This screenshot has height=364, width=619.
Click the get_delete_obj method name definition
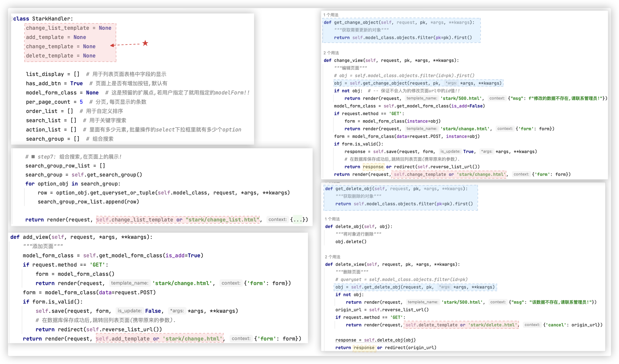(353, 189)
